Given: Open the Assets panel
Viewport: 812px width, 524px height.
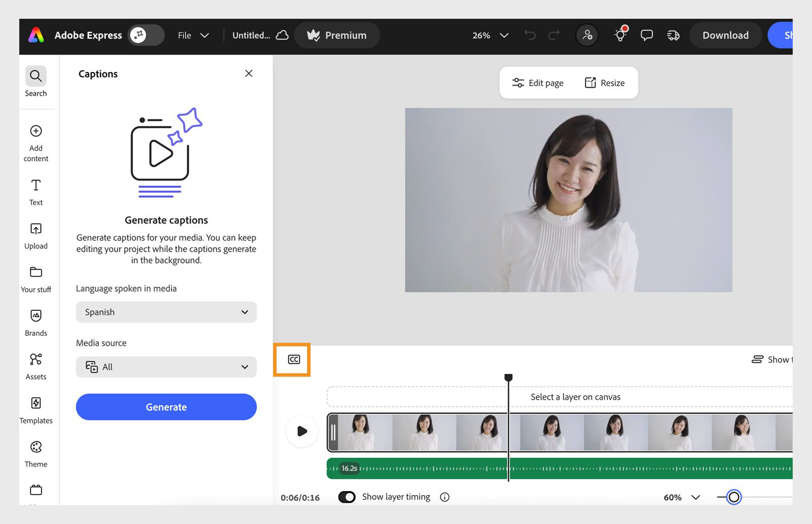Looking at the screenshot, I should [36, 366].
